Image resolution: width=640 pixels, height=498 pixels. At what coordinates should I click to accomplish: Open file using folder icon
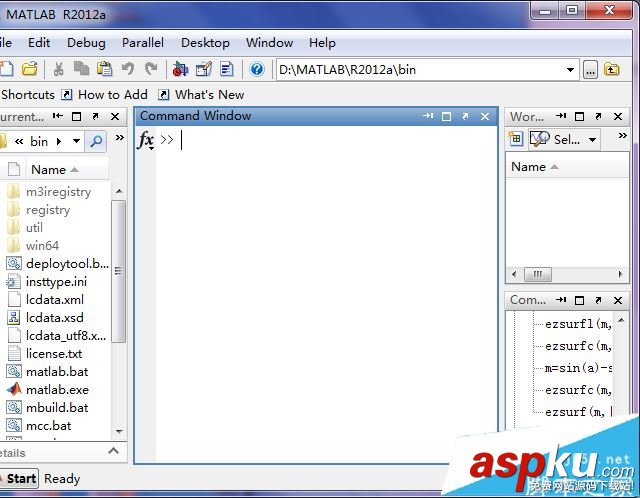(29, 69)
